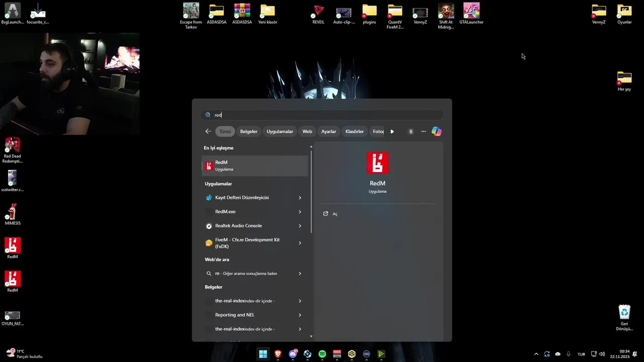Click the Copilot icon in search panel
644x362 pixels.
click(x=437, y=131)
